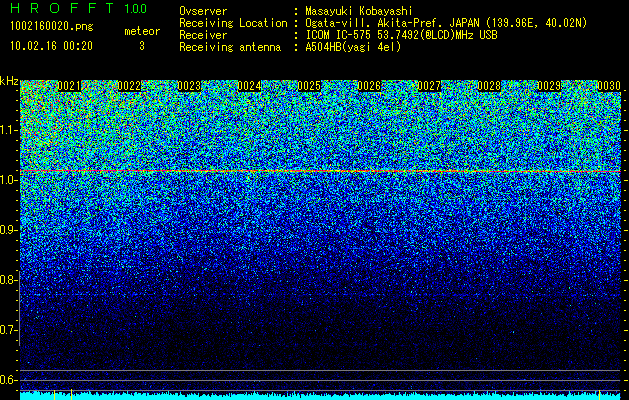629x400 pixels.
Task: Select the ICOM IC-575 53.7492 MHz receiver text
Action: click(402, 35)
